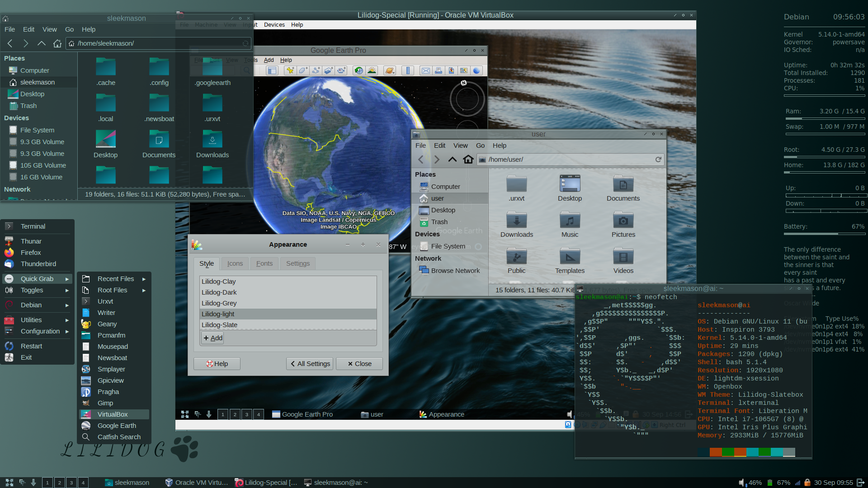Viewport: 868px width, 488px height.
Task: Click the home icon in user file manager toolbar
Action: click(468, 160)
